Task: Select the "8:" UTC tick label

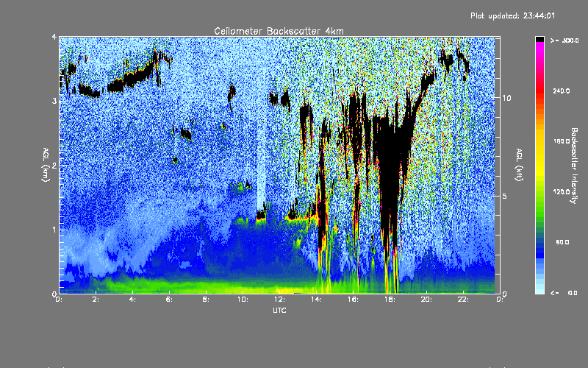Action: [206, 300]
